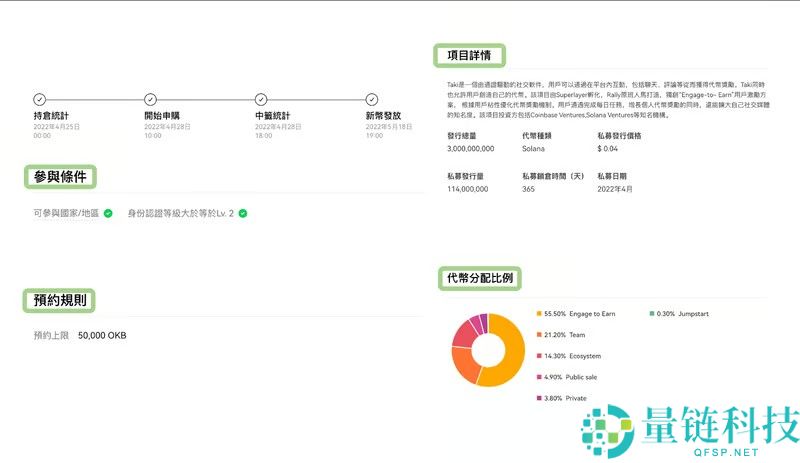This screenshot has height=463, width=800.
Task: Click the 3.80% Private label
Action: [565, 398]
